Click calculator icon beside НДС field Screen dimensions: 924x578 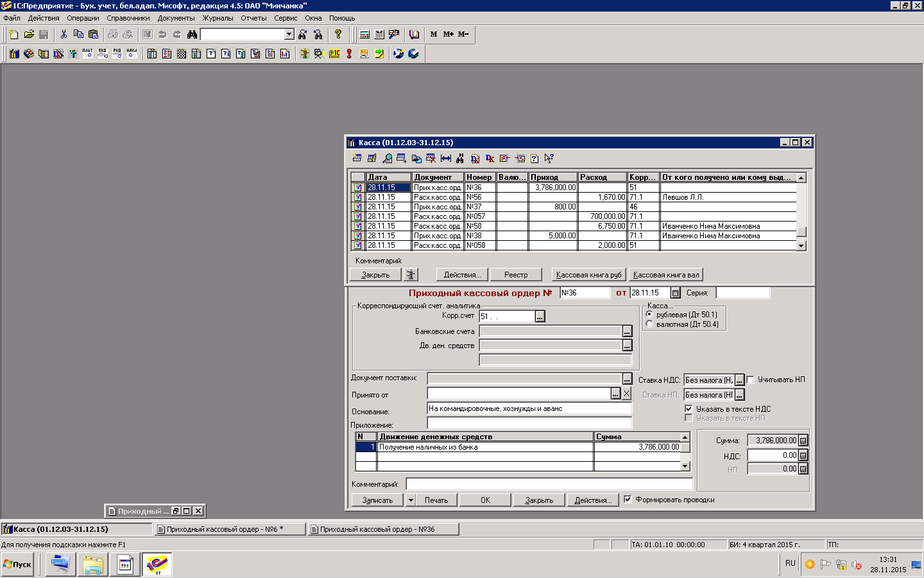tap(803, 455)
